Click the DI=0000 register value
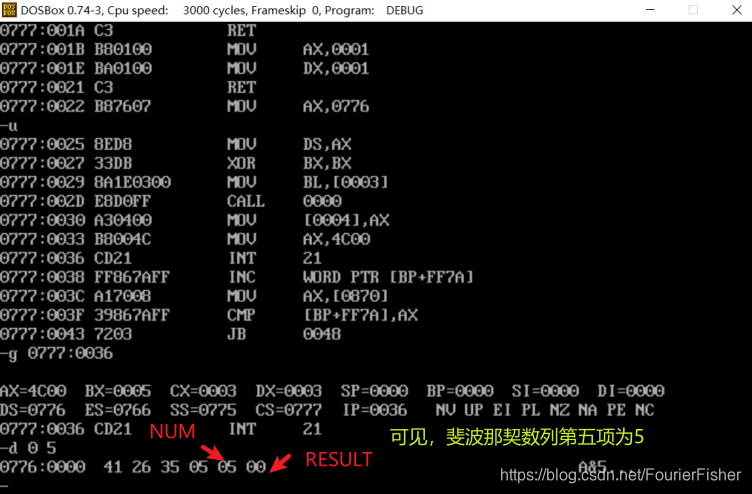752x494 pixels. [x=631, y=391]
